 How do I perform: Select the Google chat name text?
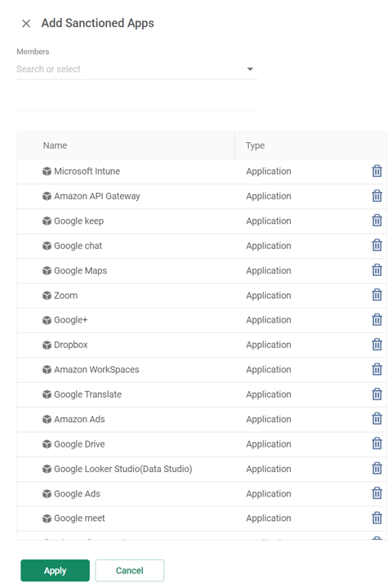point(78,246)
